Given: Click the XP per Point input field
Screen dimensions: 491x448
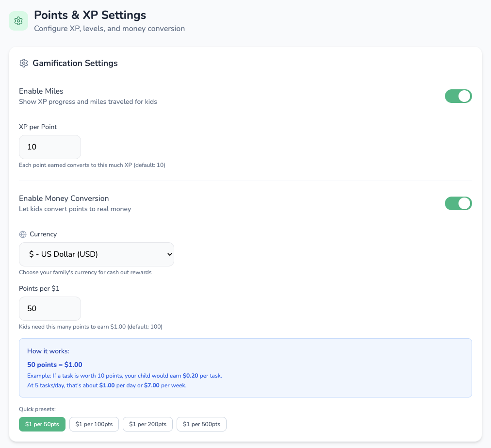Looking at the screenshot, I should pyautogui.click(x=49, y=147).
